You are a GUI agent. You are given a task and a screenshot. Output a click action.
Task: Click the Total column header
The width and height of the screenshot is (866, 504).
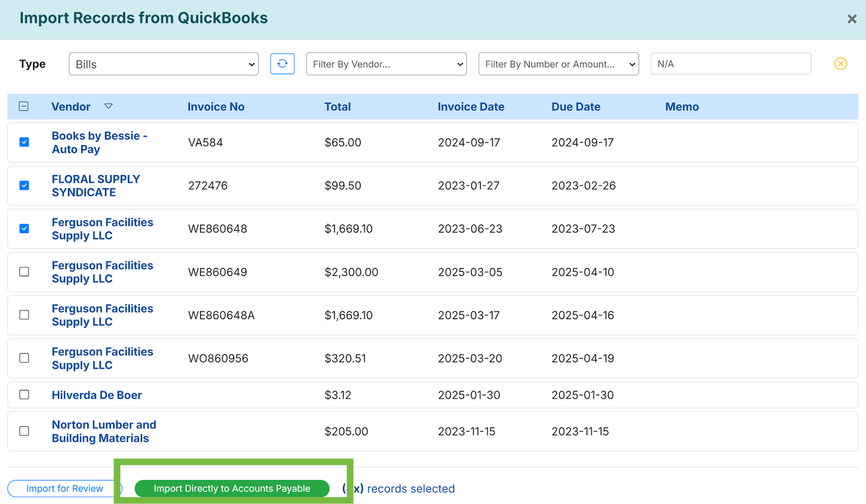tap(338, 107)
